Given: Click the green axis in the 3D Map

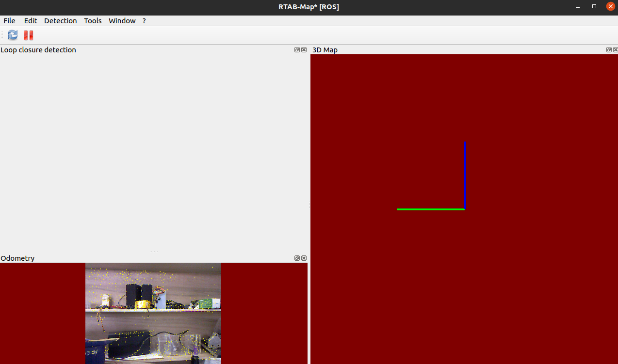Looking at the screenshot, I should click(431, 209).
